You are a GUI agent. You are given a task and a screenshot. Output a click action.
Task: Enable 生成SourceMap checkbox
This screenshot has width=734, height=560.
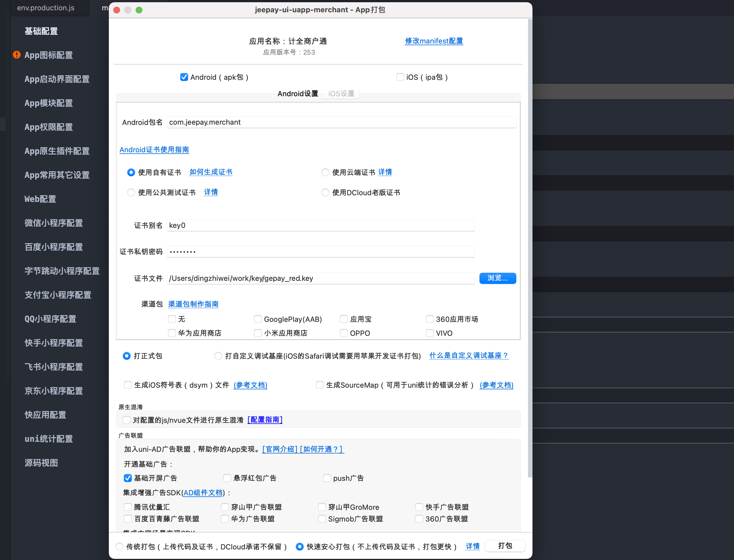coord(320,385)
